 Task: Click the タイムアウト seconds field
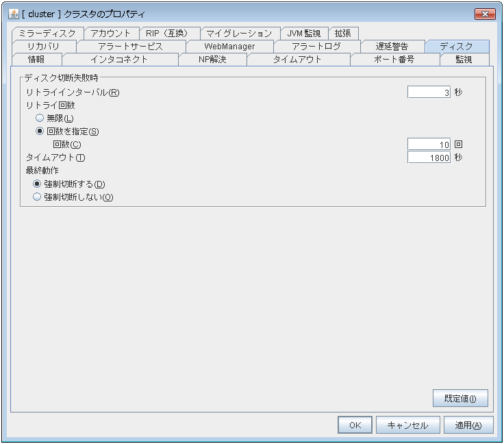point(429,158)
